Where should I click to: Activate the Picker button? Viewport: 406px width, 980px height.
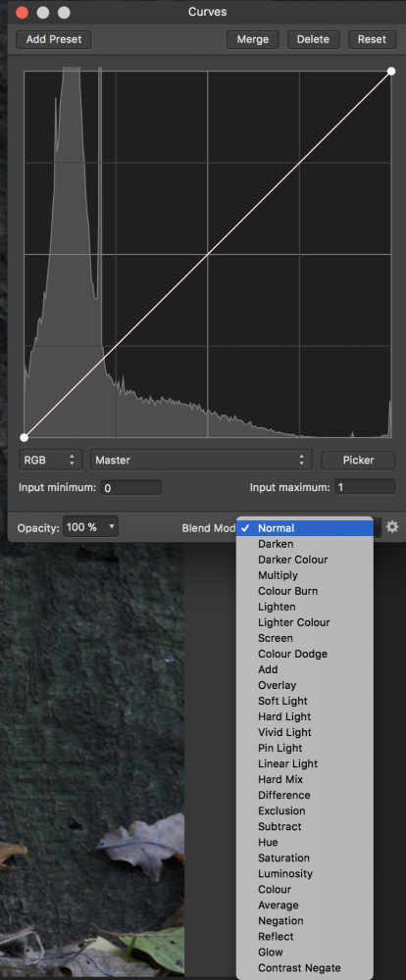click(x=358, y=460)
